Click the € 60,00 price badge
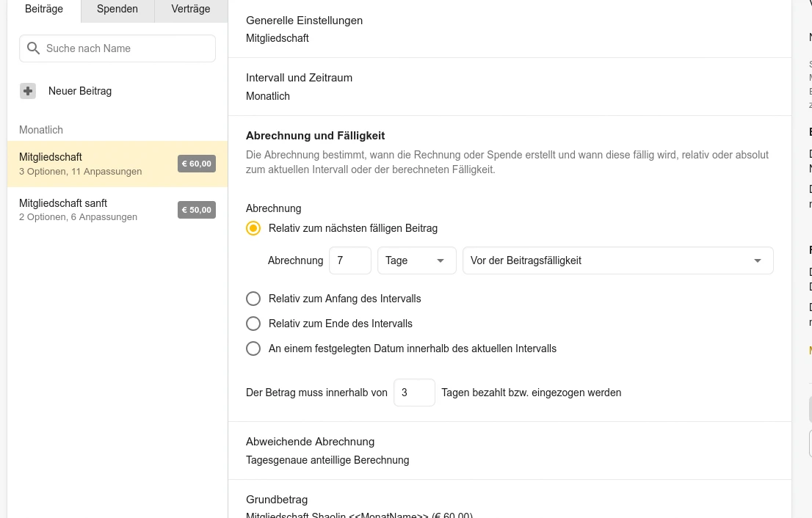812x518 pixels. click(x=196, y=164)
